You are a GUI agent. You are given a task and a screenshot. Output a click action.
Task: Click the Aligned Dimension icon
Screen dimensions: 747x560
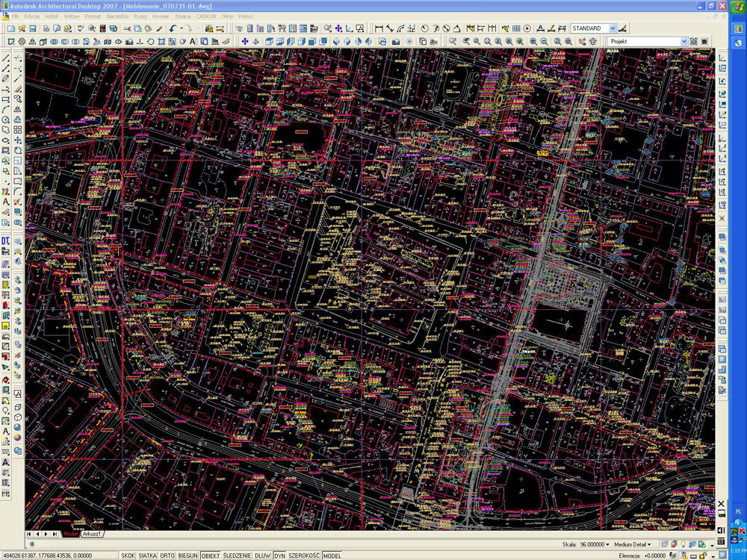pyautogui.click(x=390, y=28)
